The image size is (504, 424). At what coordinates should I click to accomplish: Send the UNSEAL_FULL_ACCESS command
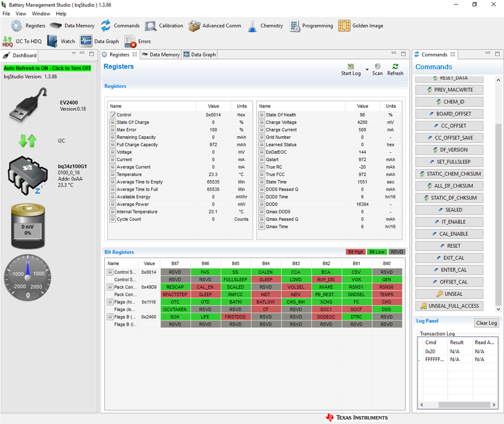[x=449, y=306]
